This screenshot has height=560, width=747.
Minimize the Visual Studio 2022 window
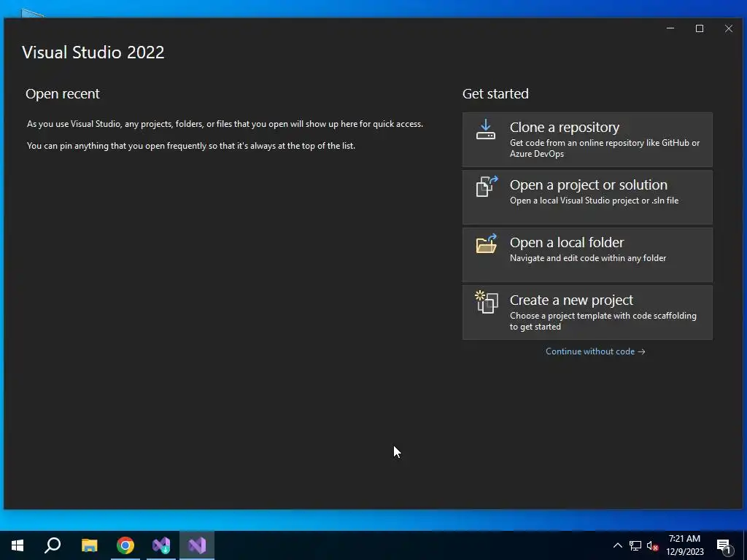point(670,28)
